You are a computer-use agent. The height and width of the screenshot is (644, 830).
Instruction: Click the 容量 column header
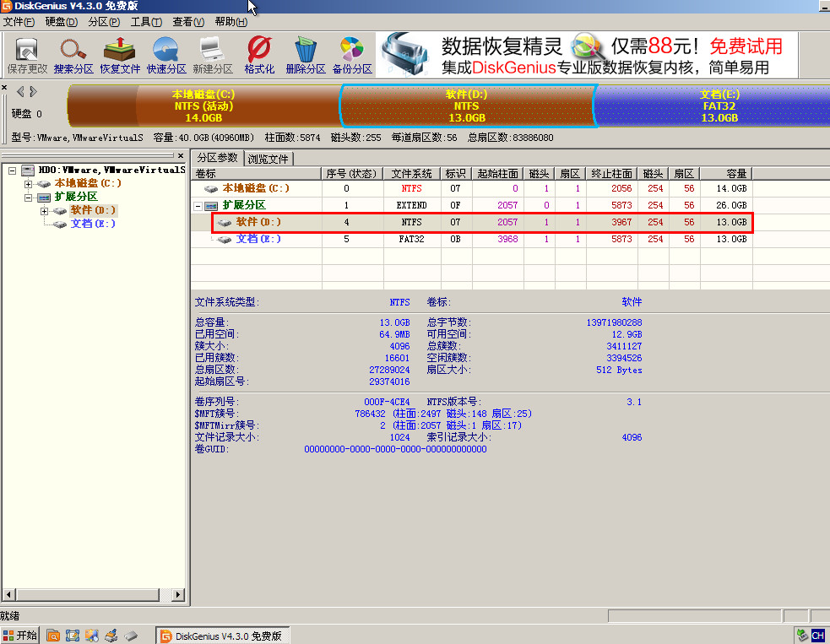[726, 174]
